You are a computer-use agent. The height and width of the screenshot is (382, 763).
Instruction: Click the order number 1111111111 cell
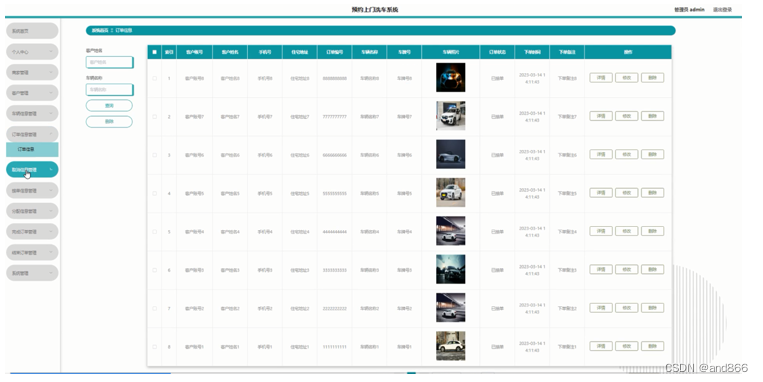coord(335,347)
